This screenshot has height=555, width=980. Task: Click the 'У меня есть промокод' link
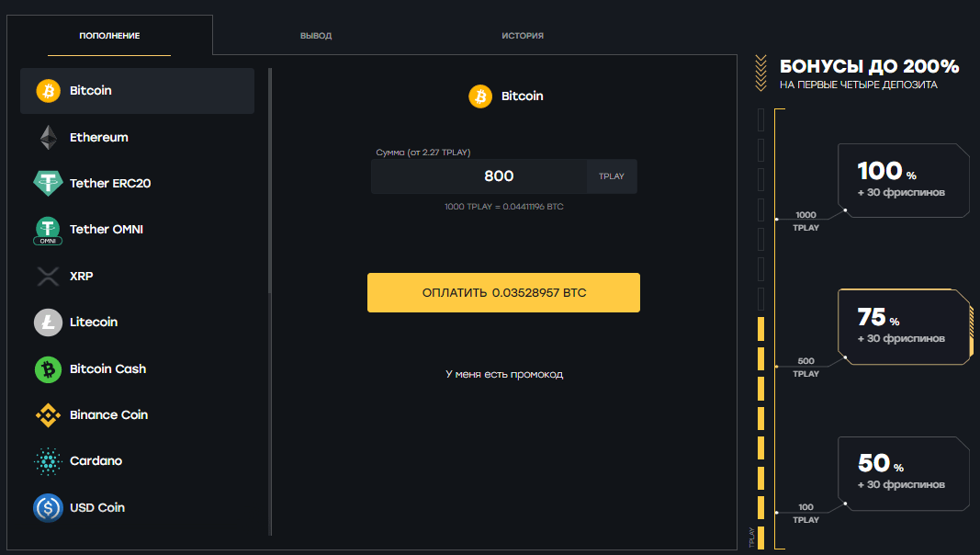503,375
